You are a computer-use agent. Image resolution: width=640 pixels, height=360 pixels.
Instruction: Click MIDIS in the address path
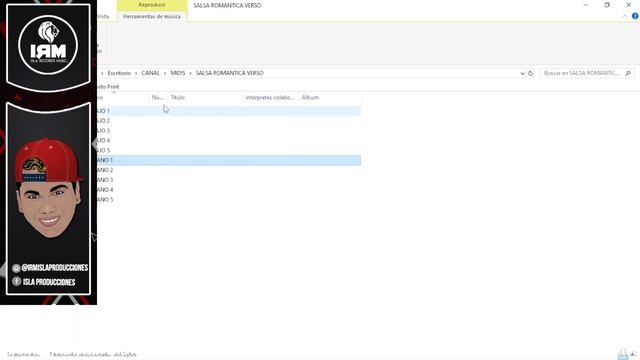(178, 73)
